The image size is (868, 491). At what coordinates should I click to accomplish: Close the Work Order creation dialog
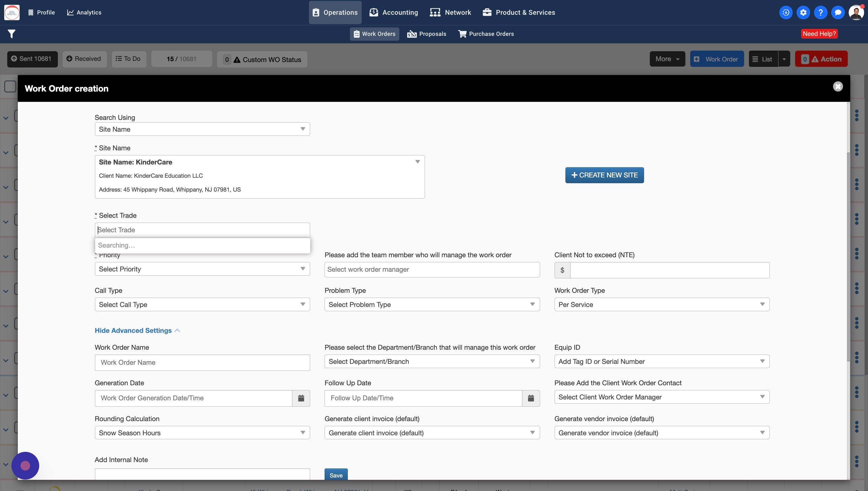click(x=838, y=87)
